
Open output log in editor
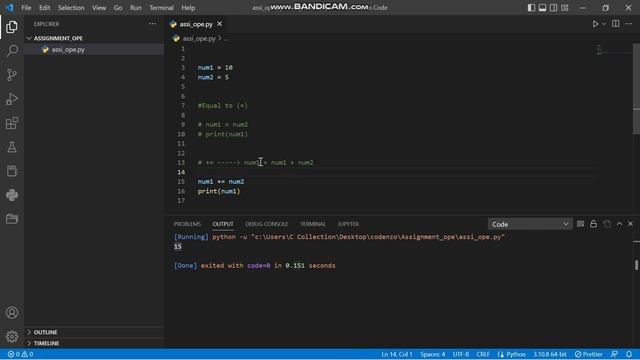pyautogui.click(x=607, y=224)
